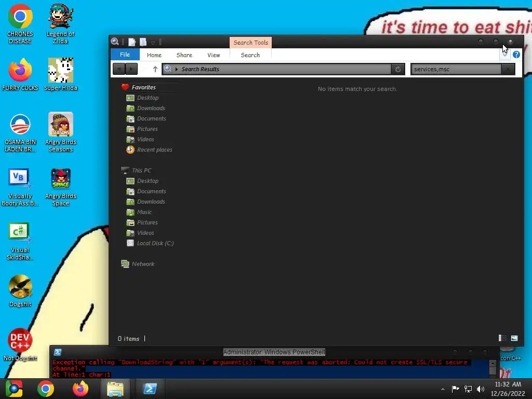
Task: Open Documents under Favorites
Action: click(x=146, y=118)
